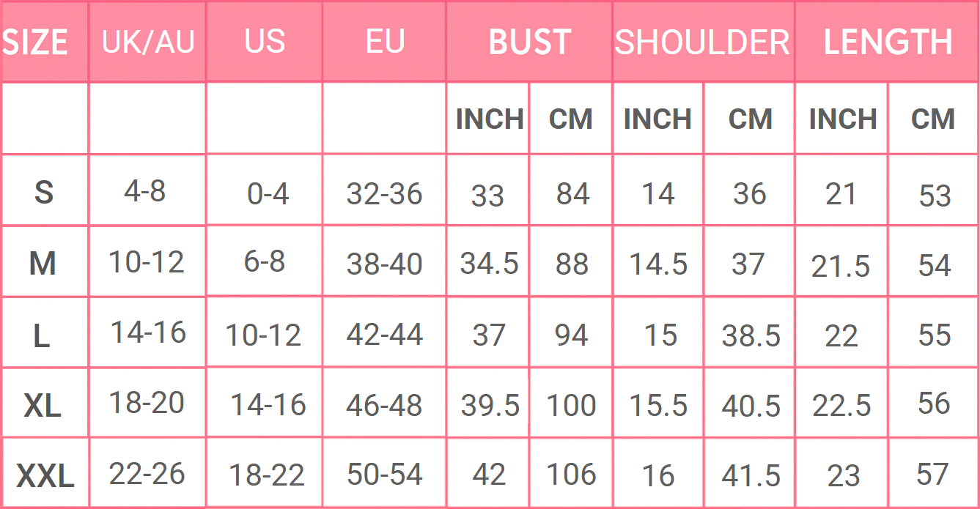This screenshot has width=980, height=509.
Task: Select the S size row label
Action: (x=44, y=193)
